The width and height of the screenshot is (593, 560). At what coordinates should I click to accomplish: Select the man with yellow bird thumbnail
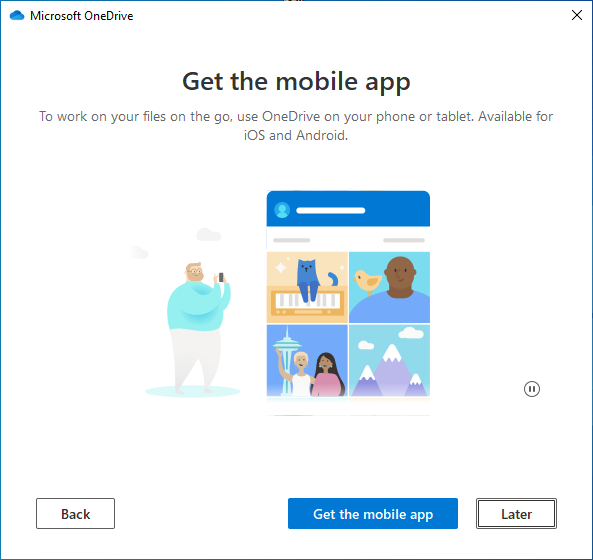tap(389, 287)
